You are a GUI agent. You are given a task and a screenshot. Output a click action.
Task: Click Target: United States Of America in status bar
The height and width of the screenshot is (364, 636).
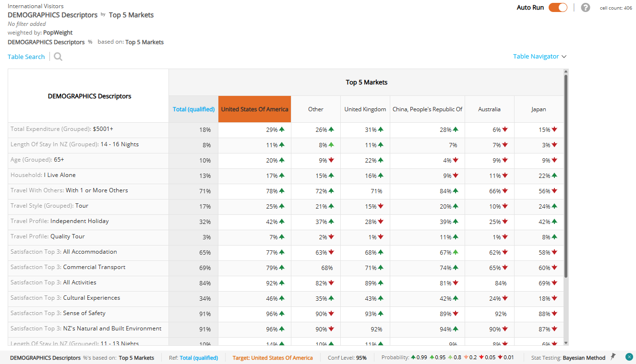[273, 358]
